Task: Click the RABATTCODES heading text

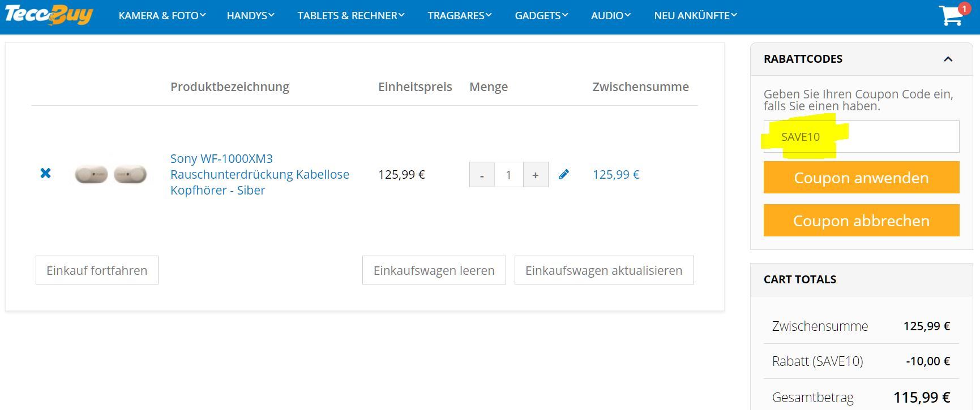Action: coord(803,59)
